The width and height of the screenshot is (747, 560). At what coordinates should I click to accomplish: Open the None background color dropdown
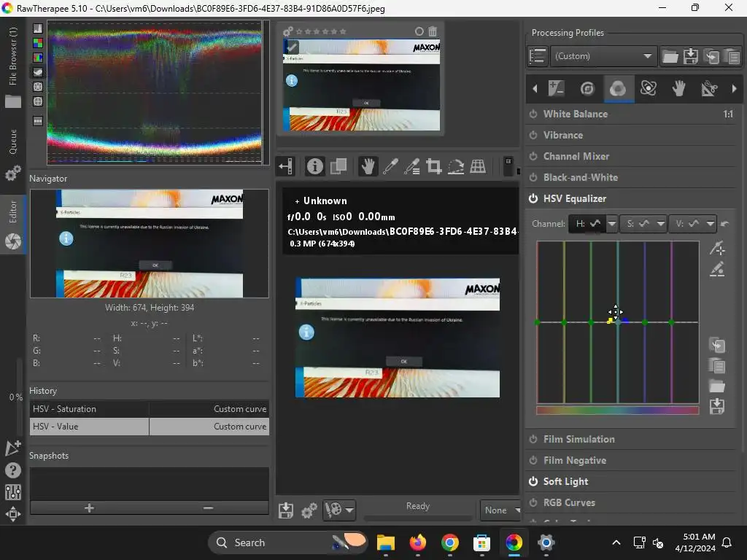coord(500,510)
